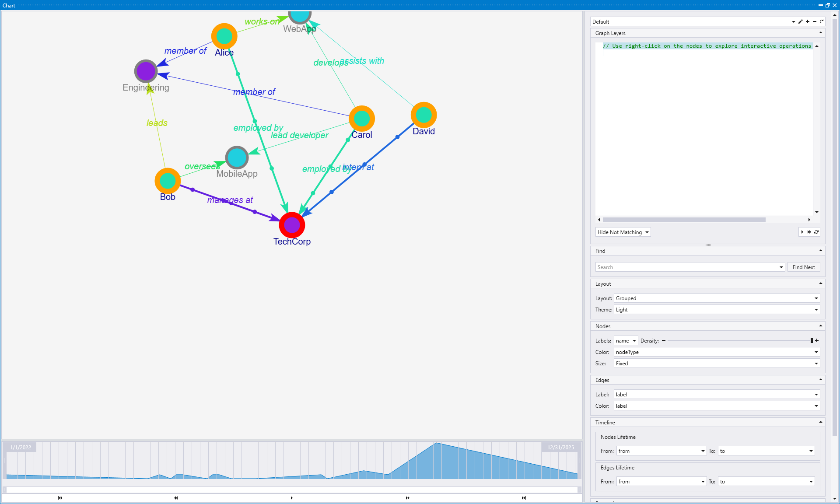Add a new graph layer using the plus icon
840x504 pixels.
(x=807, y=21)
